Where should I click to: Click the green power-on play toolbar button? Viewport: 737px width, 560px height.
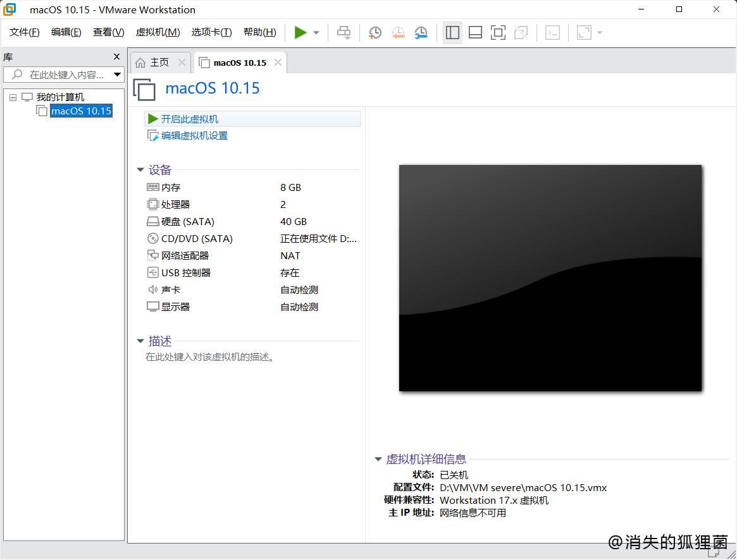click(x=300, y=32)
